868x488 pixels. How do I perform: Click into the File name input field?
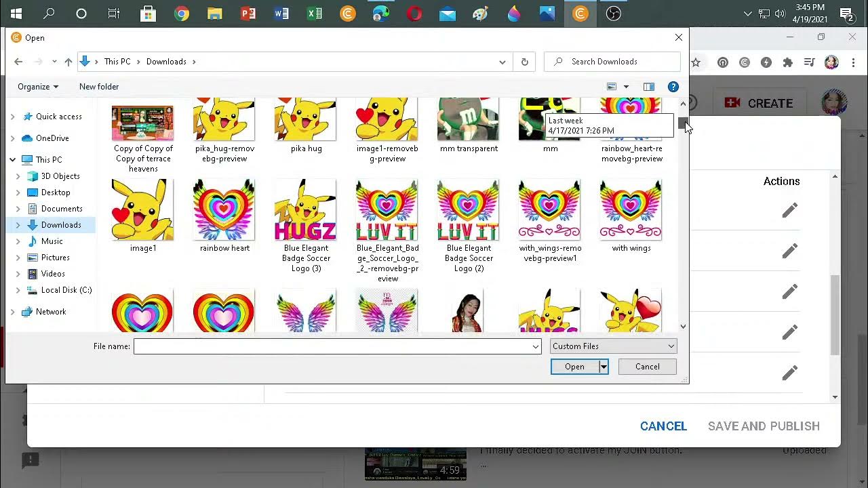coord(332,346)
